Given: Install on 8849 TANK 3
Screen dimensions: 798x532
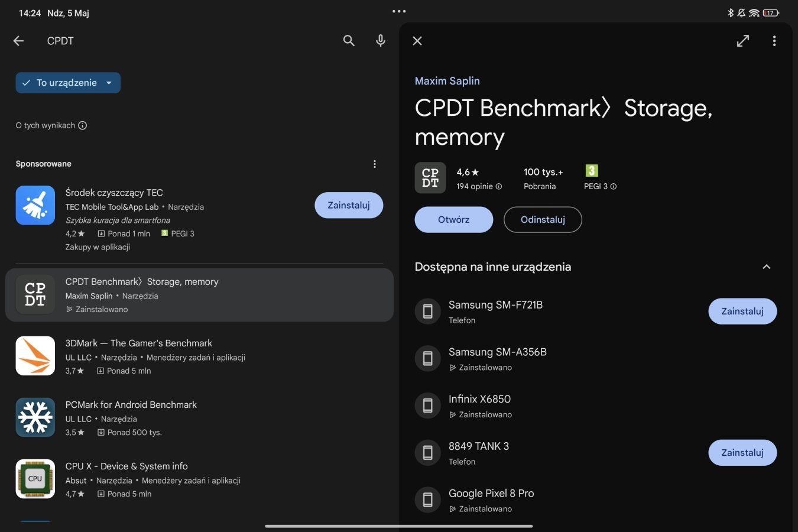Looking at the screenshot, I should tap(742, 453).
